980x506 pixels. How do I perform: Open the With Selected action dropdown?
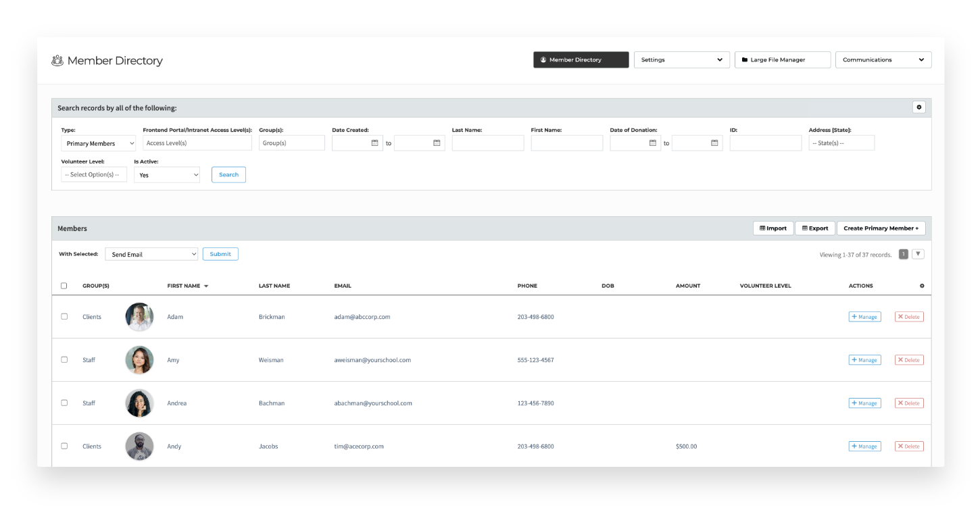pyautogui.click(x=151, y=253)
